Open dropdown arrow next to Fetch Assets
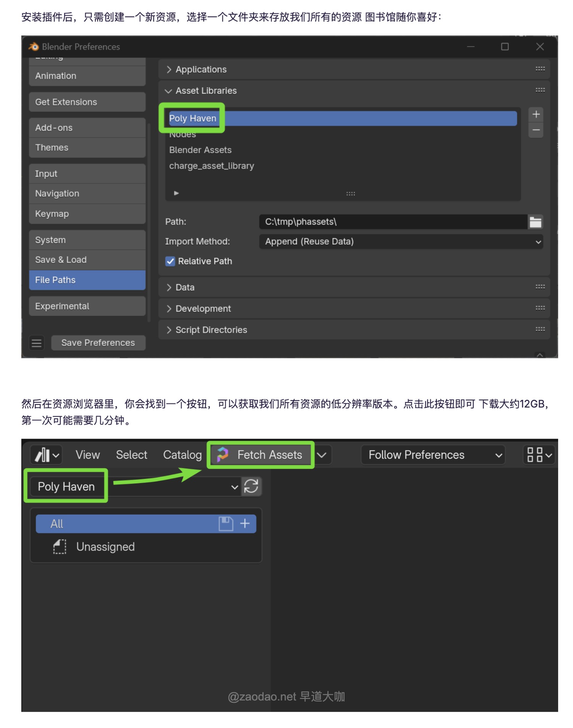The height and width of the screenshot is (728, 573). (x=322, y=455)
